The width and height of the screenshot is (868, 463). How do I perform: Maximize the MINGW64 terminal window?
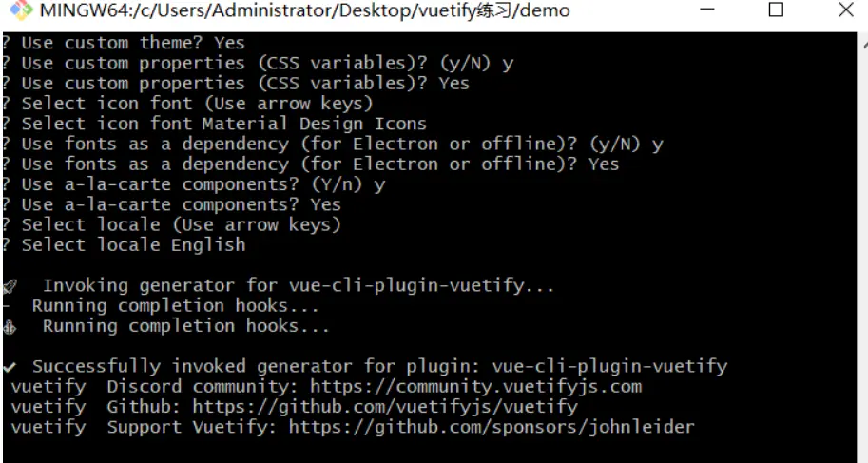776,10
